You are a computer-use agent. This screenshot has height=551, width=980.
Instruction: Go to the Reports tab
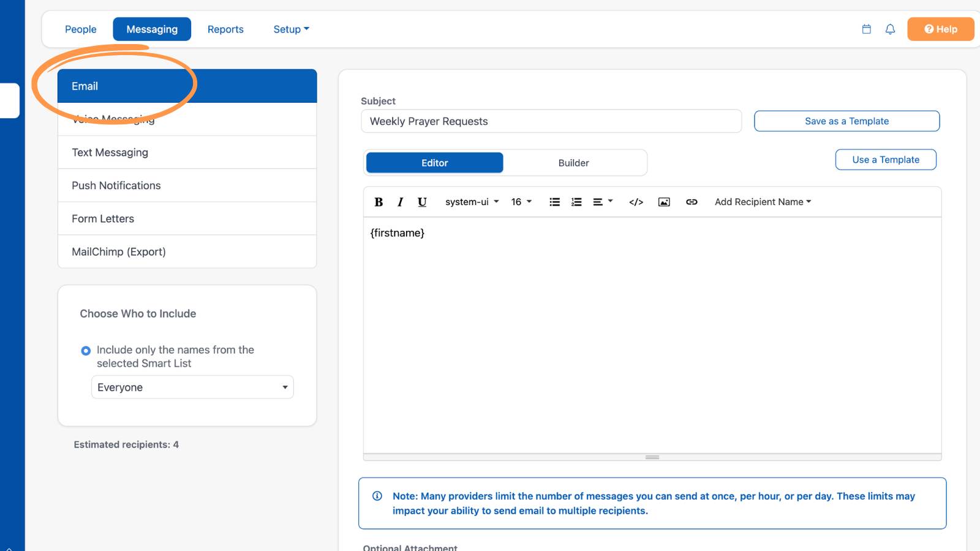(225, 29)
